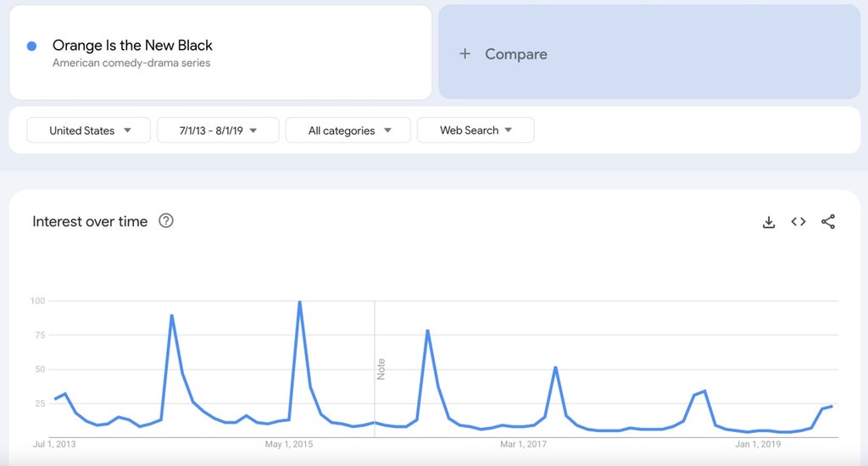Edit the Orange Is the New Black search term
Screen dimensions: 868x466
132,45
